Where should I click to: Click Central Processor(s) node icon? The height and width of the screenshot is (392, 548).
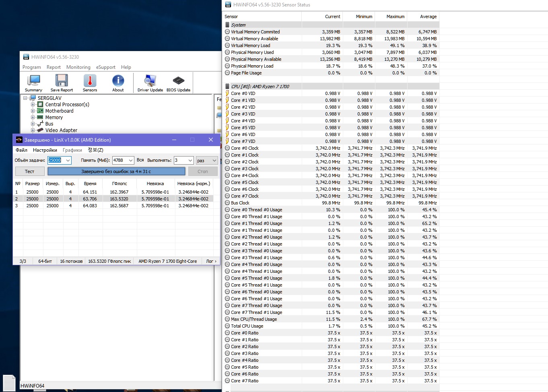pos(40,104)
